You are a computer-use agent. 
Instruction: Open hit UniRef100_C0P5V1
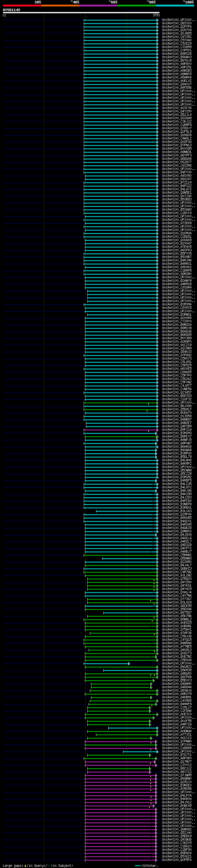(176, 50)
